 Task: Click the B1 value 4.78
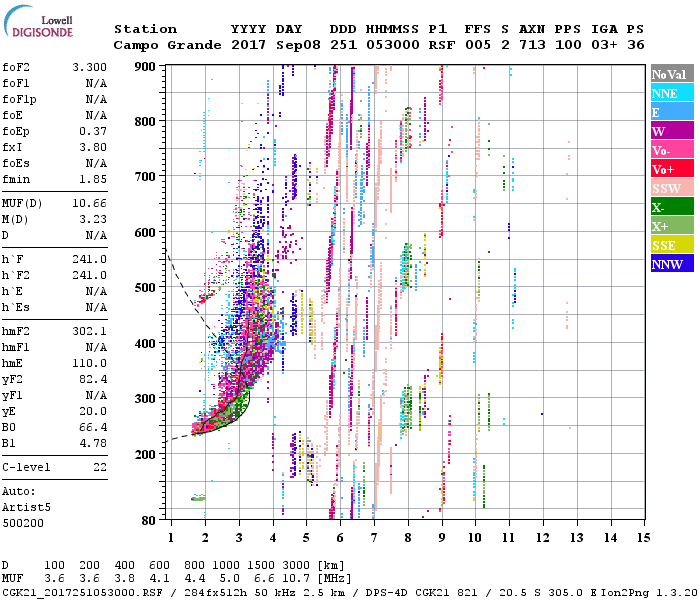pyautogui.click(x=93, y=444)
